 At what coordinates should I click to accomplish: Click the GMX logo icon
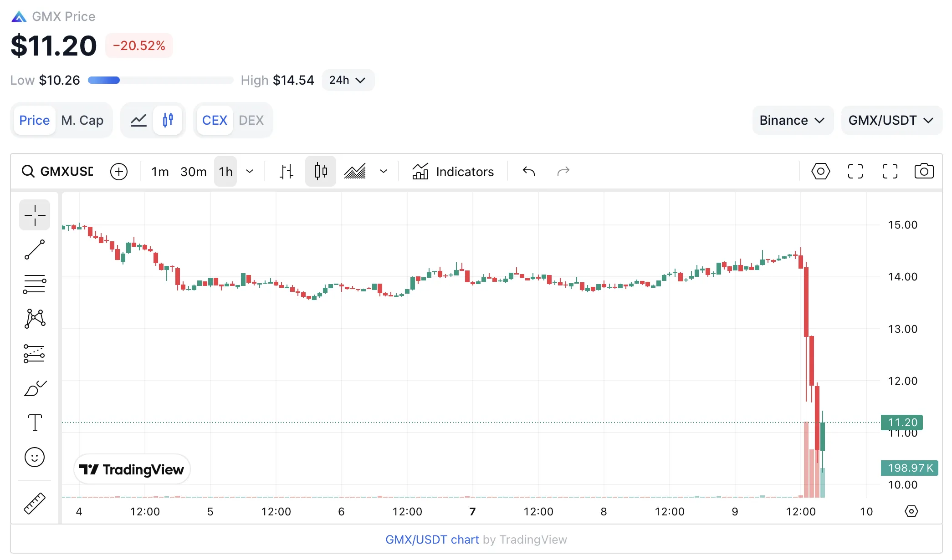pos(19,17)
